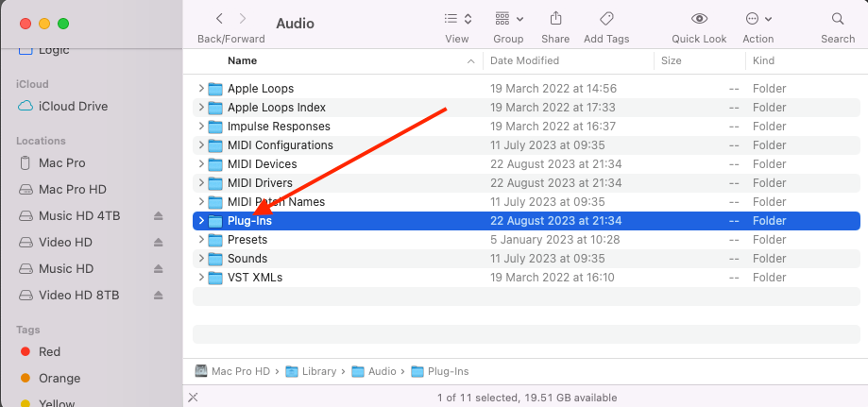Go to Audio in path bar
Screen dimensions: 868x407
(374, 371)
